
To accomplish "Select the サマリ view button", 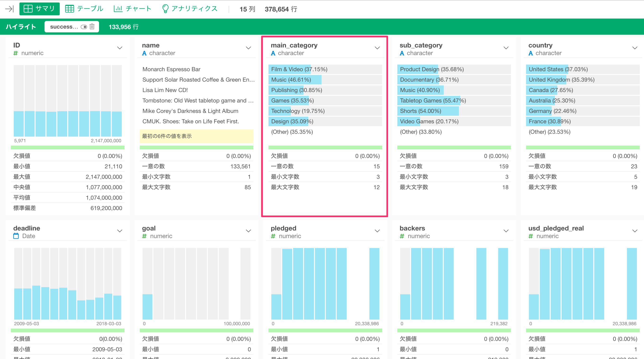I will (39, 9).
